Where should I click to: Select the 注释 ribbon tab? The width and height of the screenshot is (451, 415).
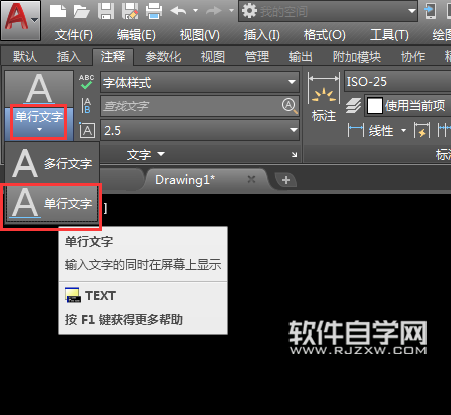point(113,57)
